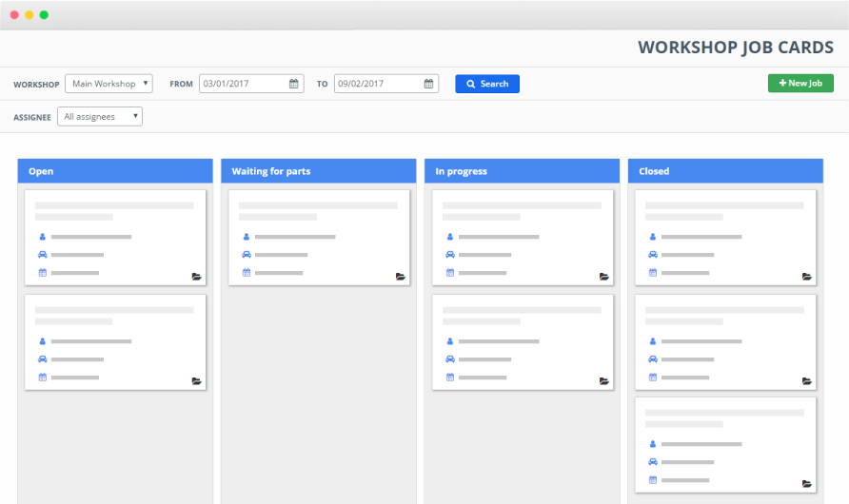This screenshot has width=849, height=504.
Task: Open folder icon on Waiting for parts card
Action: click(401, 277)
